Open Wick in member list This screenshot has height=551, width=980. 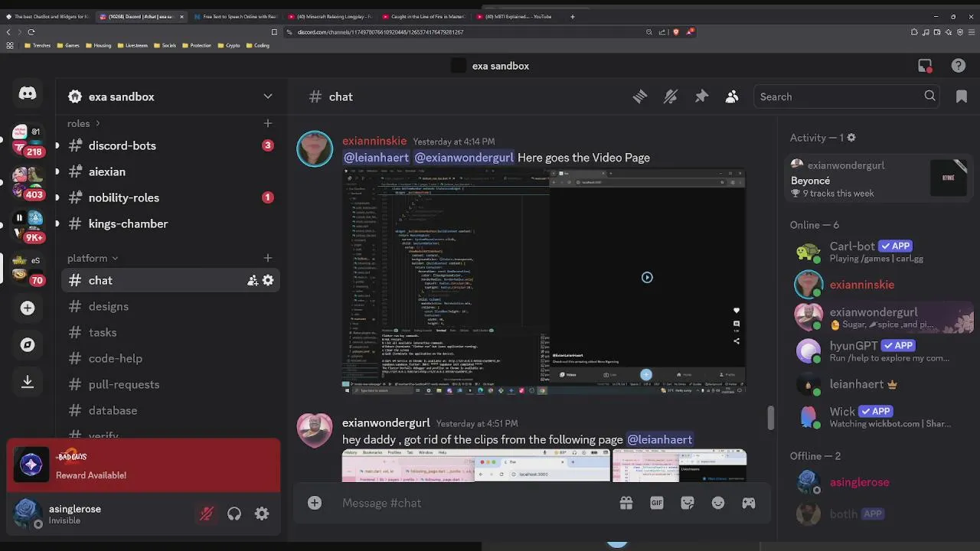(x=877, y=417)
